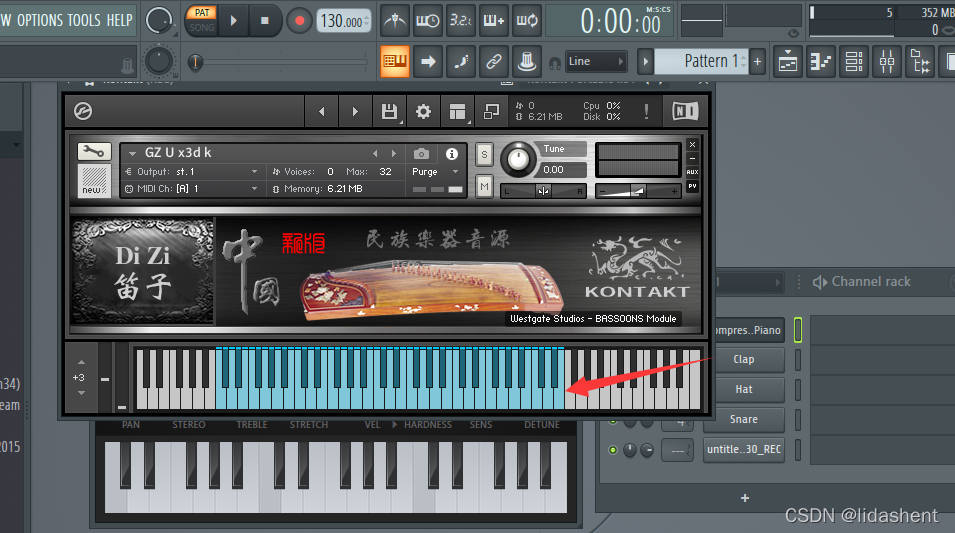
Task: Solo the instrument with S button
Action: click(484, 154)
